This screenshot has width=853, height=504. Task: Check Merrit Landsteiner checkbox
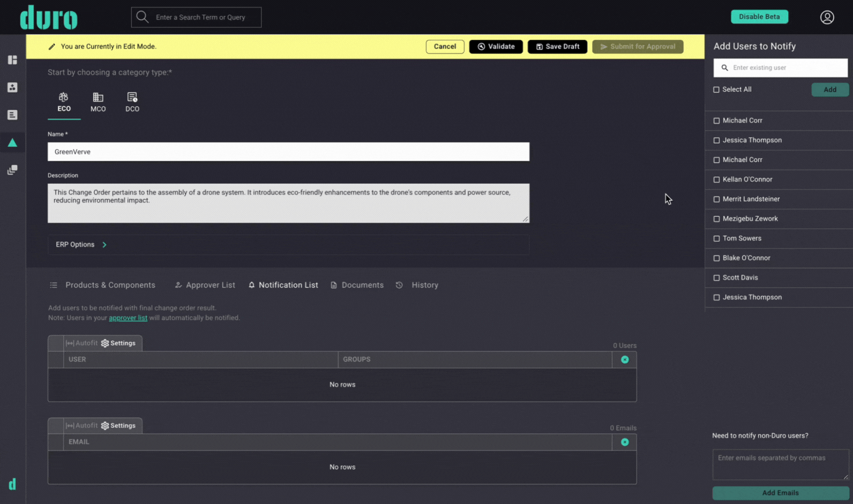coord(716,199)
